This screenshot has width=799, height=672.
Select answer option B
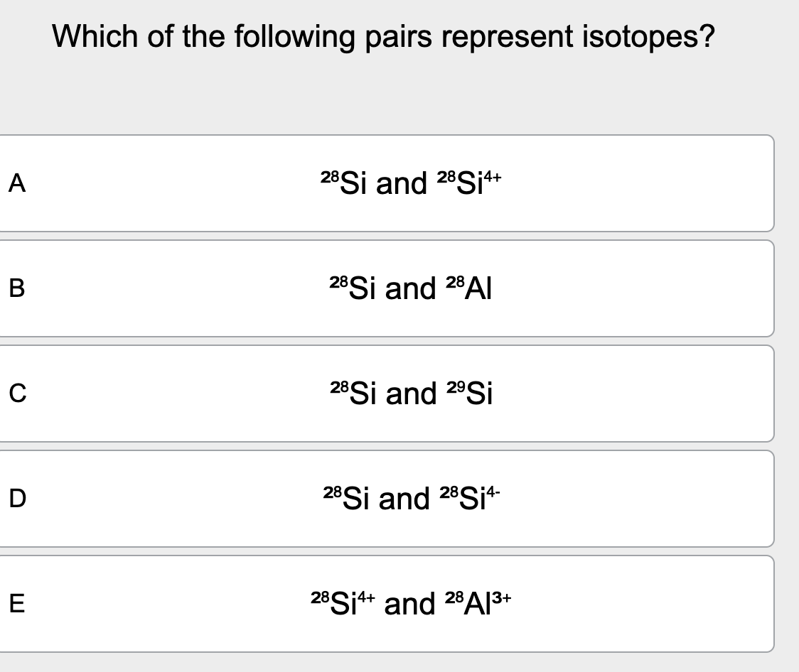pos(387,288)
